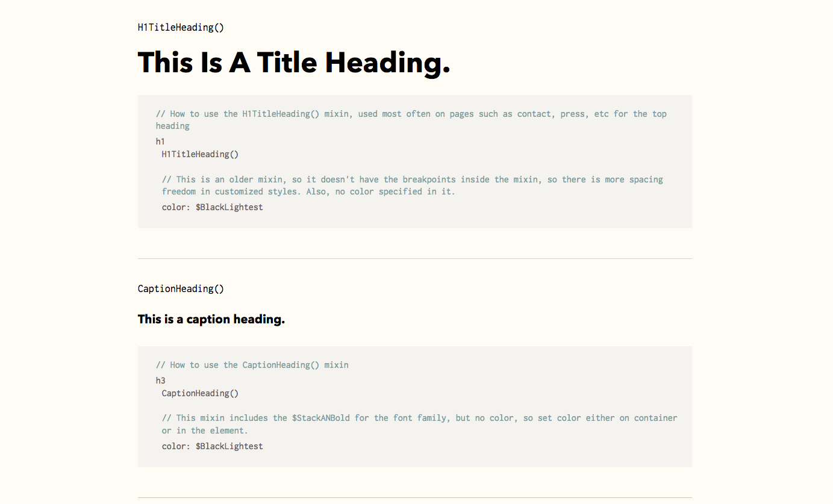
Task: Click 'color: $BlackLightest' in second code block
Action: click(213, 446)
